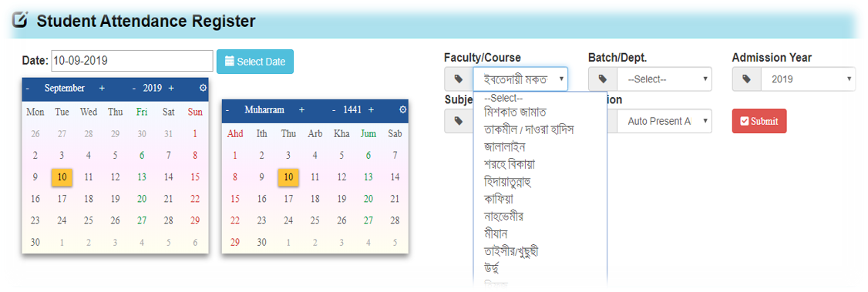The height and width of the screenshot is (292, 868).
Task: Select Jum 27 in Muharram calendar
Action: (x=368, y=220)
